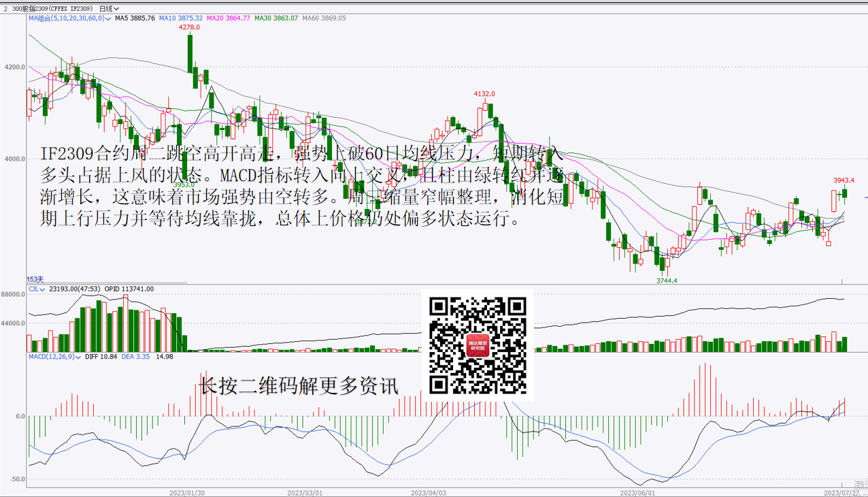868x497 pixels.
Task: Click the 3744.4 low price marker
Action: pyautogui.click(x=667, y=280)
